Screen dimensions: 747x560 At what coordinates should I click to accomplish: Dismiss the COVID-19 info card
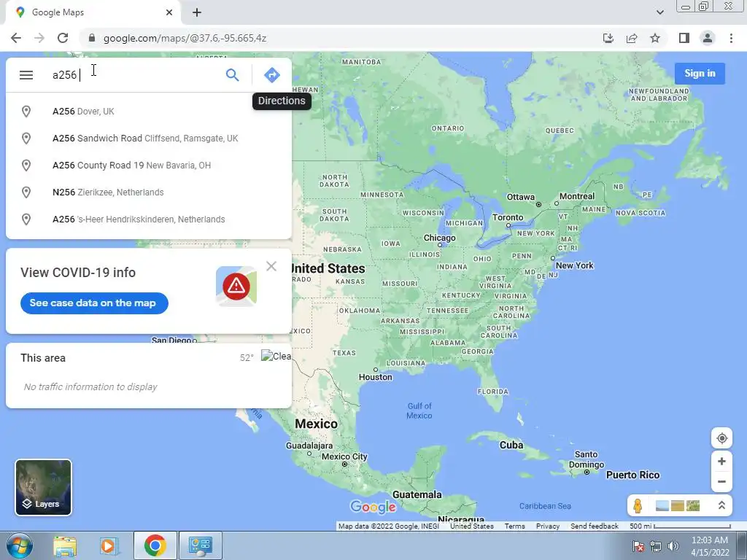271,266
